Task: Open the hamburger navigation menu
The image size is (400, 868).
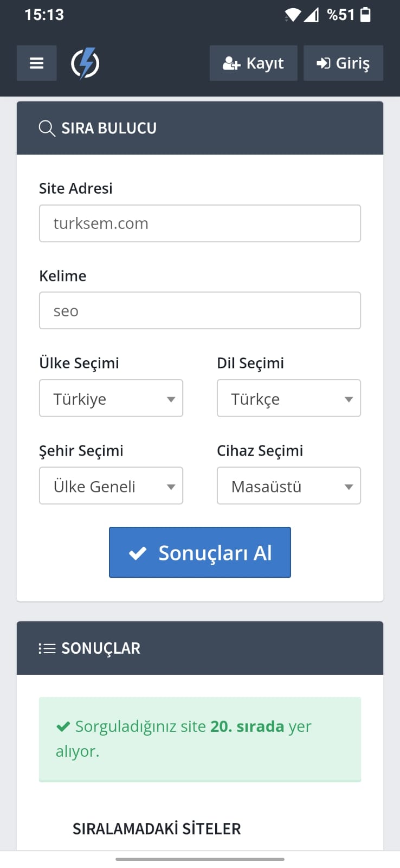Action: 36,63
